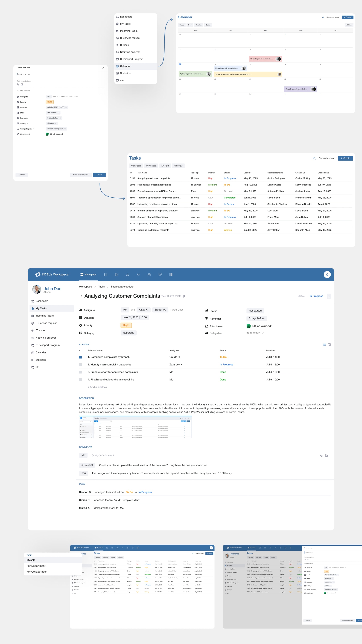
Task: Open the IT Issue Task type dropdown in dialog
Action: coord(52,123)
